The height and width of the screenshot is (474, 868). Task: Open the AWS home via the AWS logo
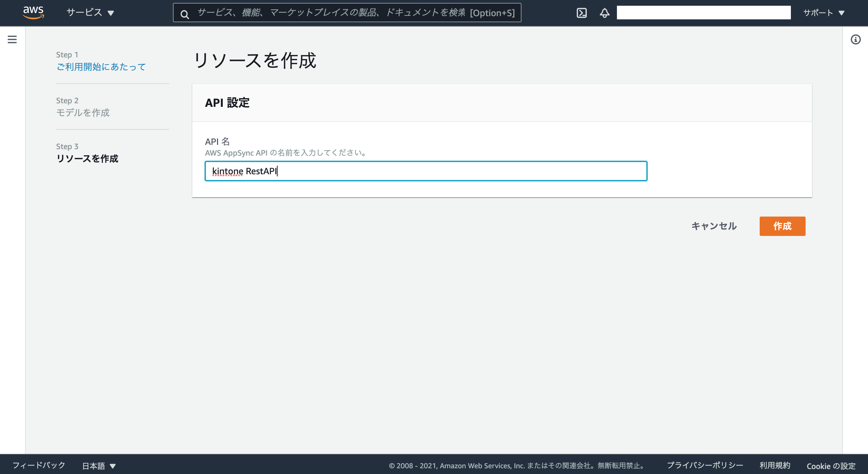click(x=33, y=12)
